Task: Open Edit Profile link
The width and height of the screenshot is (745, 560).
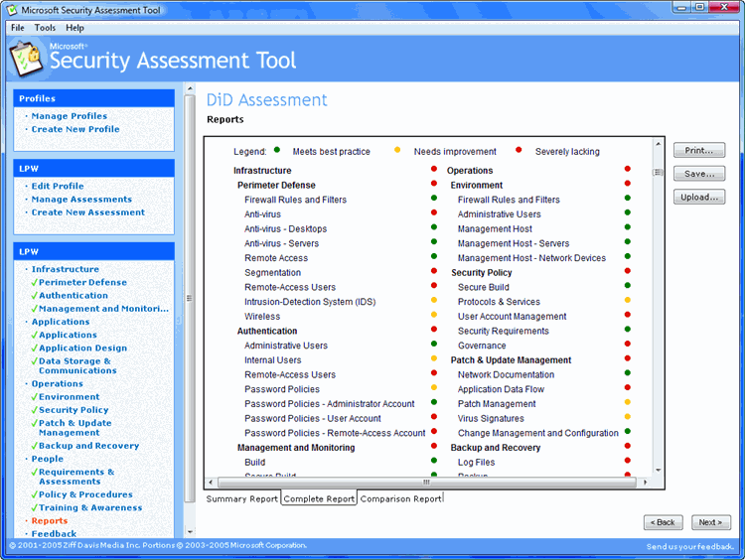Action: pyautogui.click(x=58, y=187)
